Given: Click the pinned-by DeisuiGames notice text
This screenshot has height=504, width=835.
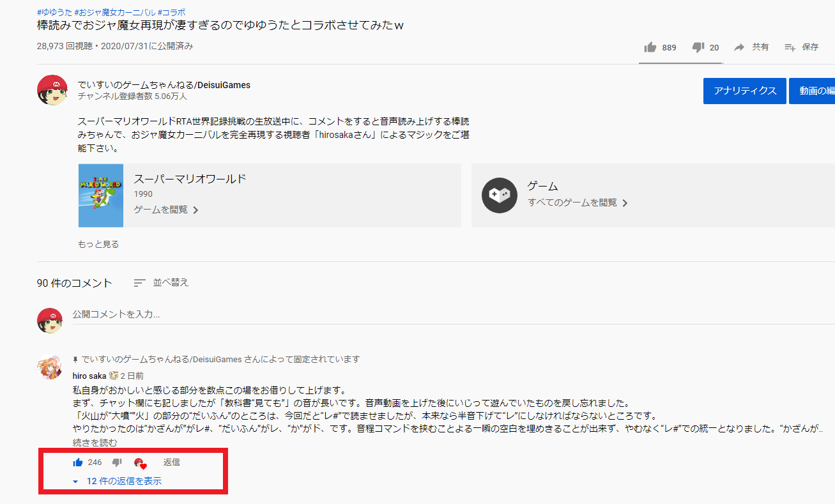Looking at the screenshot, I should pyautogui.click(x=216, y=359).
